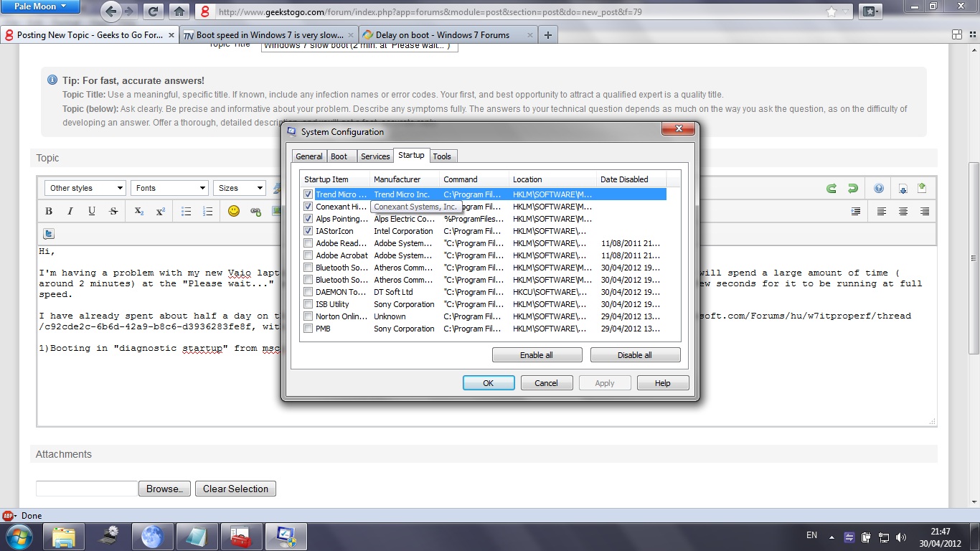Image resolution: width=980 pixels, height=551 pixels.
Task: Click the Clear Selection button
Action: click(235, 489)
